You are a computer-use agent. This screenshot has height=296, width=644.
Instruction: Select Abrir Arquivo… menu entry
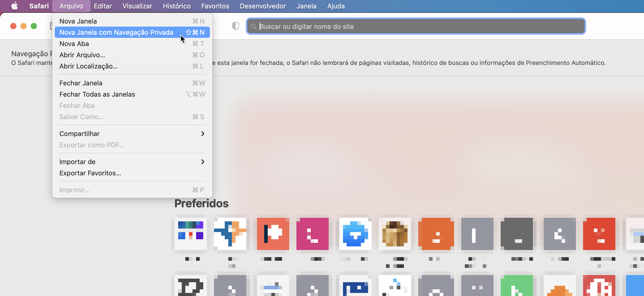click(x=132, y=55)
